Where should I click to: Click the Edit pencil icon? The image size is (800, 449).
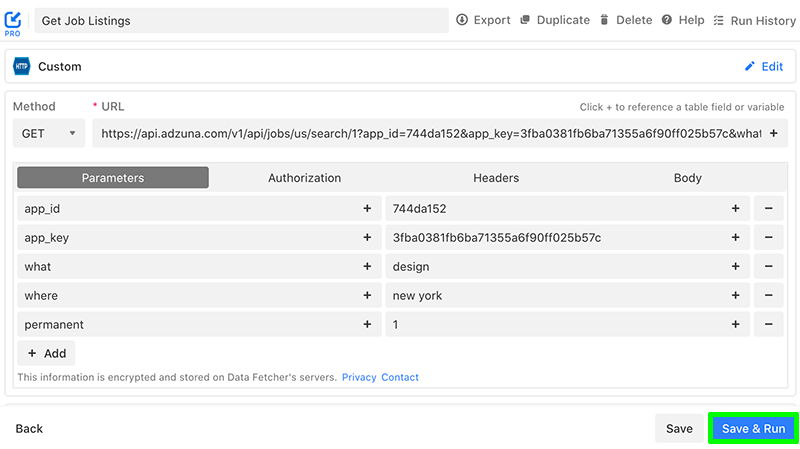pyautogui.click(x=749, y=66)
